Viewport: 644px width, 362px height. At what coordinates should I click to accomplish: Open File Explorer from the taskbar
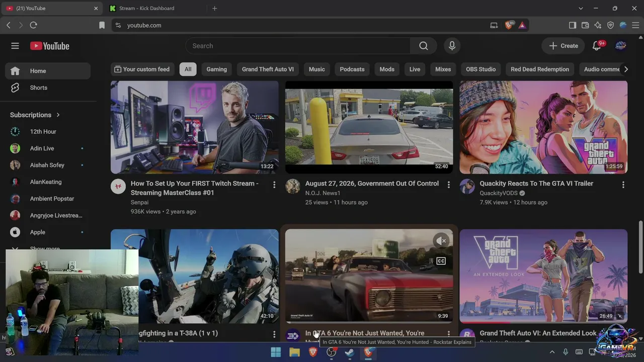[294, 352]
